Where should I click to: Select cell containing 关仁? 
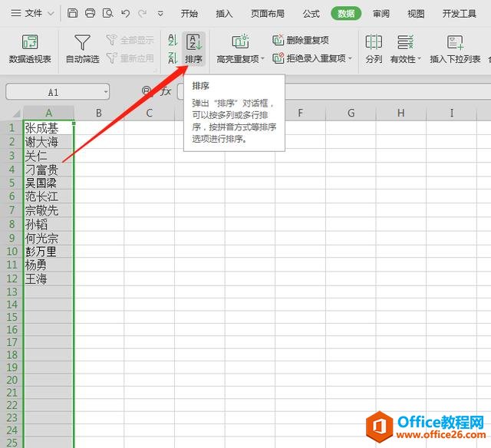[x=49, y=156]
